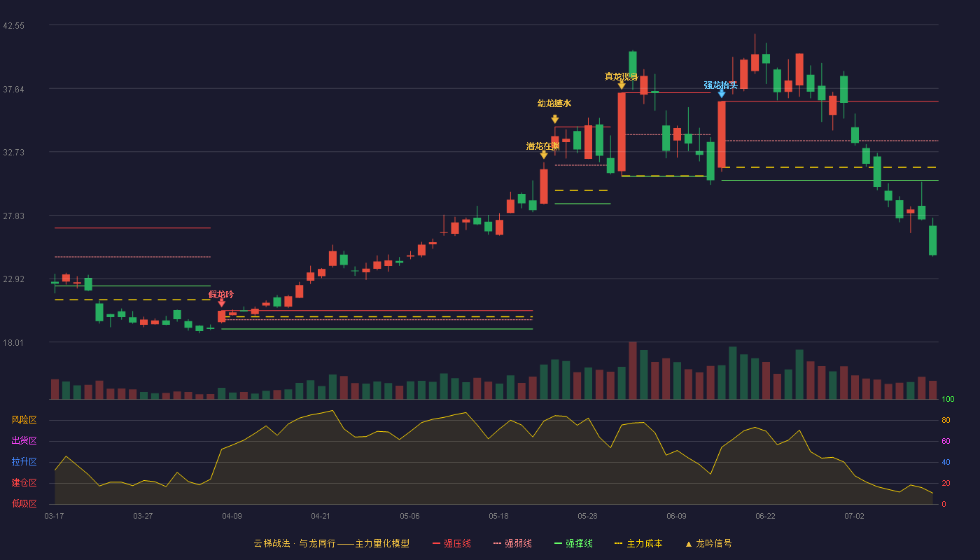Toggle the 强压线 legend entry

[451, 543]
